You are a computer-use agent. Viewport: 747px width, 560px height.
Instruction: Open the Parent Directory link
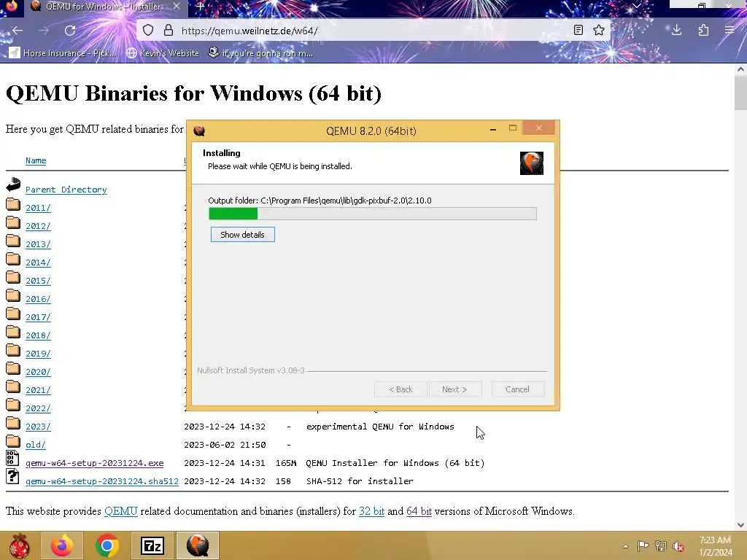point(66,190)
